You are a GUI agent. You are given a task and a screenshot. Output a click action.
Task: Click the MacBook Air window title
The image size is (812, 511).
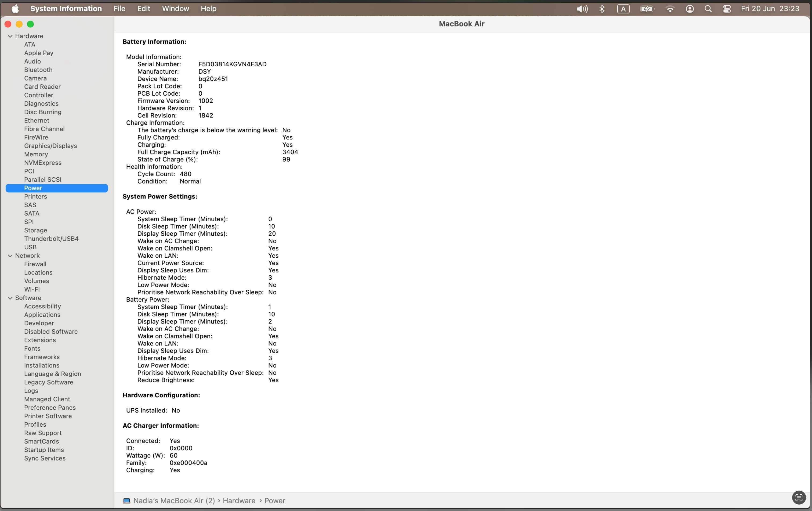(x=462, y=24)
